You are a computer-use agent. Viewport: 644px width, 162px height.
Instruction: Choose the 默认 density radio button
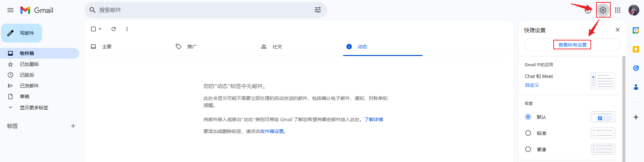pos(528,117)
